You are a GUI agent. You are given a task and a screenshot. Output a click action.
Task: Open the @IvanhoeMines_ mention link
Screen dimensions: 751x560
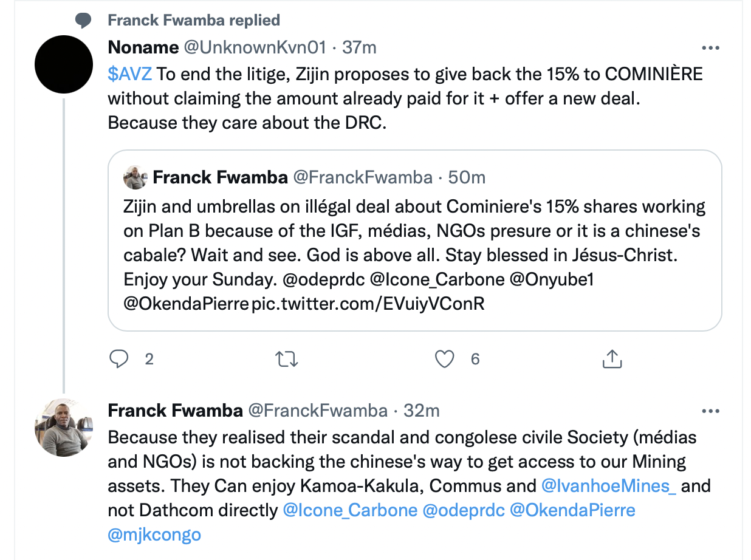click(x=608, y=486)
